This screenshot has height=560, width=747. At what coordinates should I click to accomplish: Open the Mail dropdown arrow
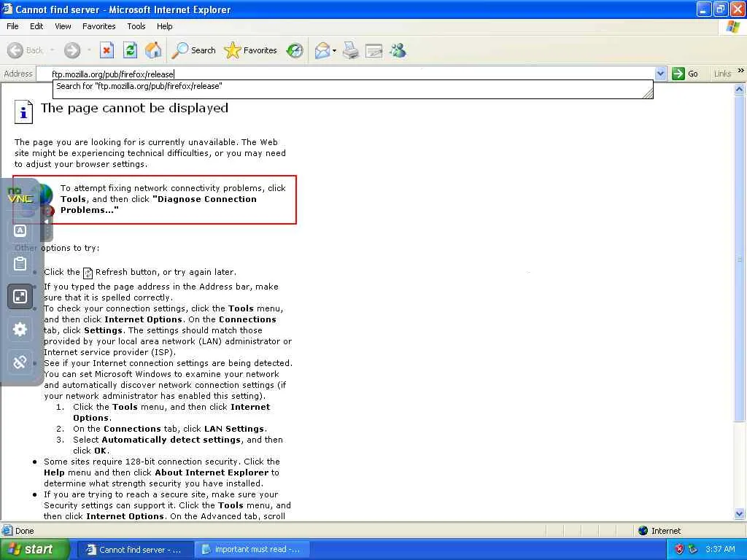(x=334, y=50)
